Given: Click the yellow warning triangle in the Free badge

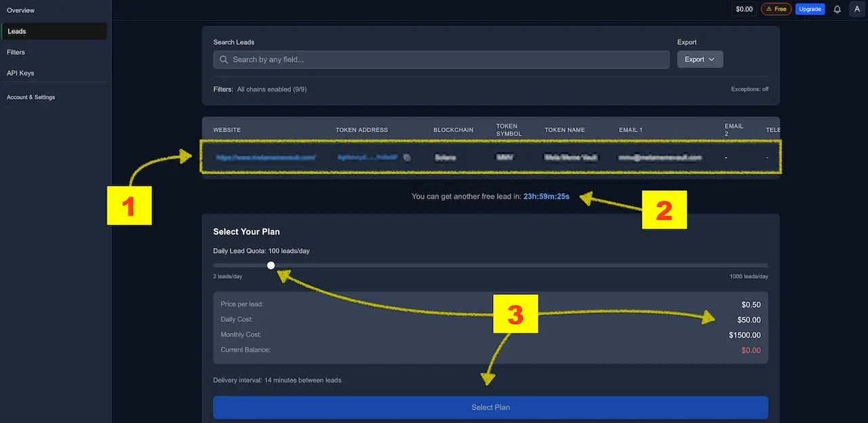Looking at the screenshot, I should [767, 9].
